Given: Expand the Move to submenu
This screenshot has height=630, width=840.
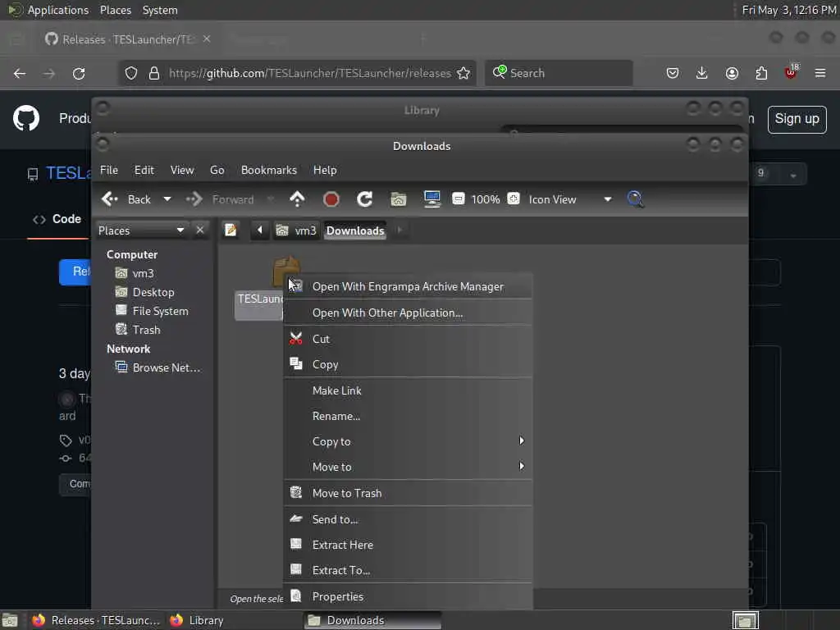Looking at the screenshot, I should tap(409, 467).
